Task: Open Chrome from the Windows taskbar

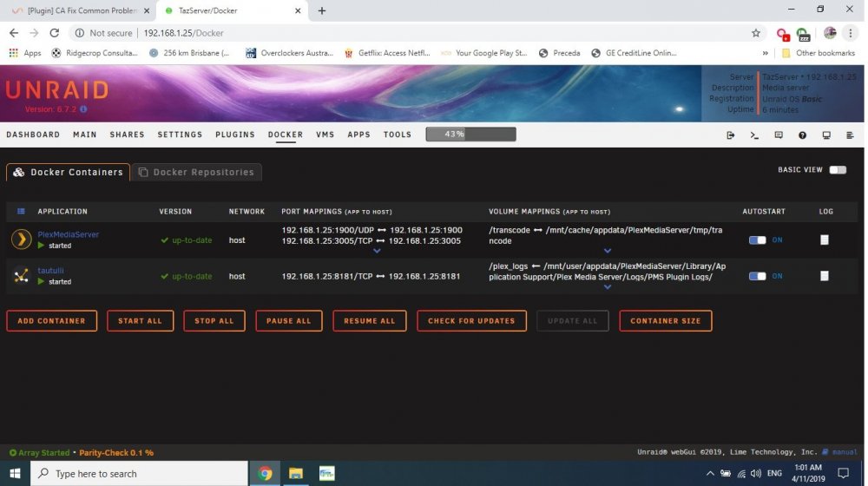Action: click(266, 474)
